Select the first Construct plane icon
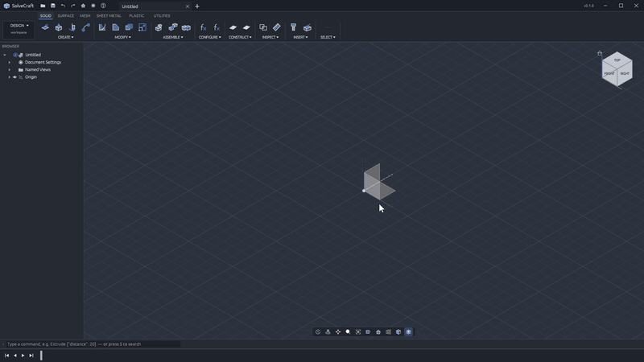Image resolution: width=644 pixels, height=362 pixels. coord(233,27)
